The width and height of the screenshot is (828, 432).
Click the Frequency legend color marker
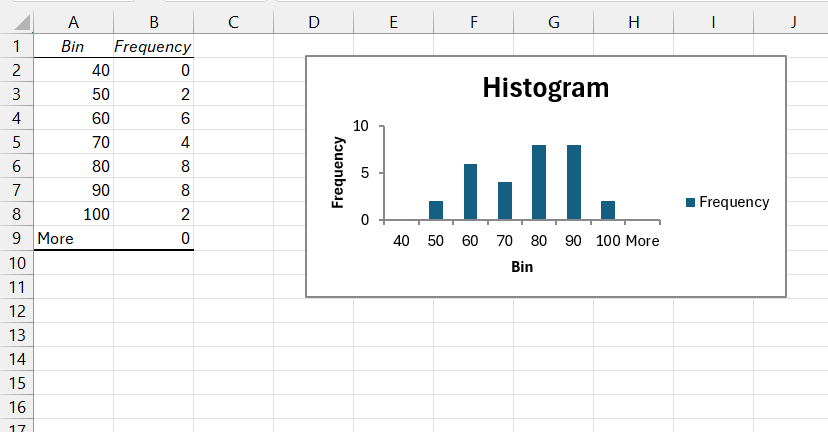pyautogui.click(x=690, y=202)
